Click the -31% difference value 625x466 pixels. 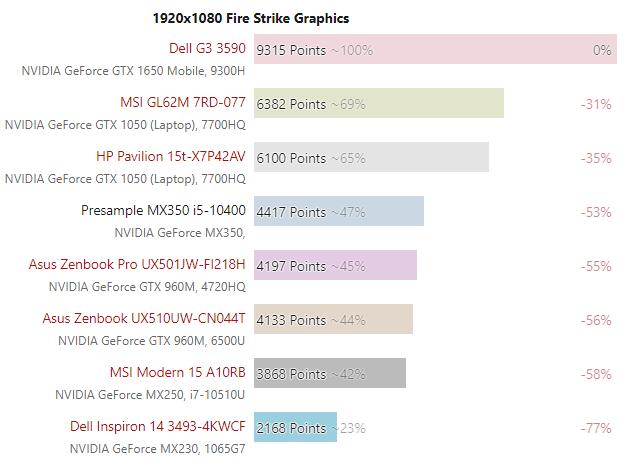(x=596, y=104)
